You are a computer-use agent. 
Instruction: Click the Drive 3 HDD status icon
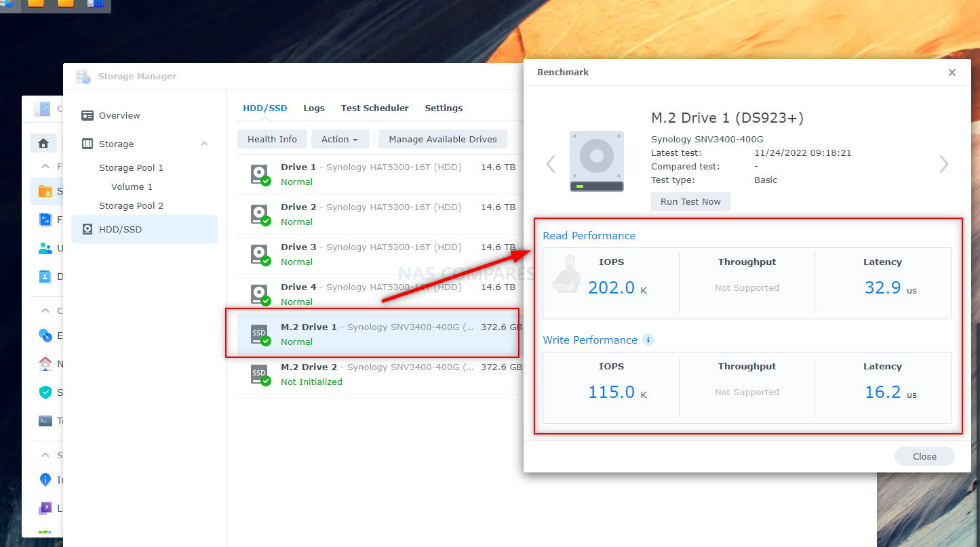(260, 255)
